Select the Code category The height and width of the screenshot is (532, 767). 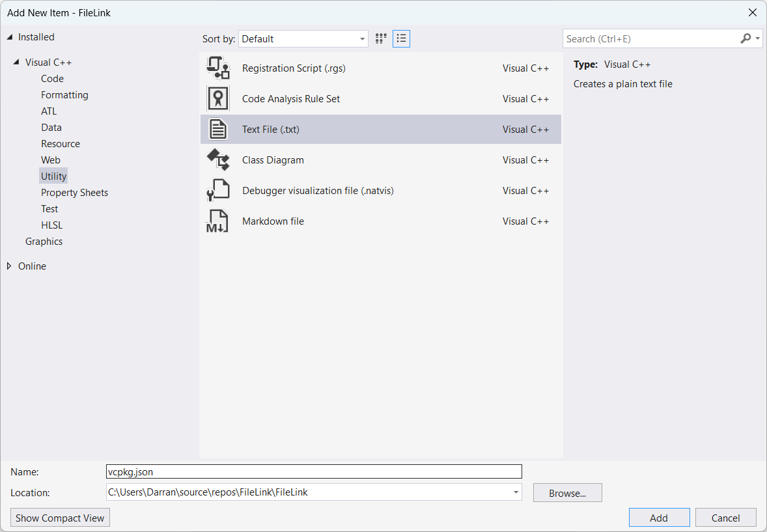tap(52, 79)
